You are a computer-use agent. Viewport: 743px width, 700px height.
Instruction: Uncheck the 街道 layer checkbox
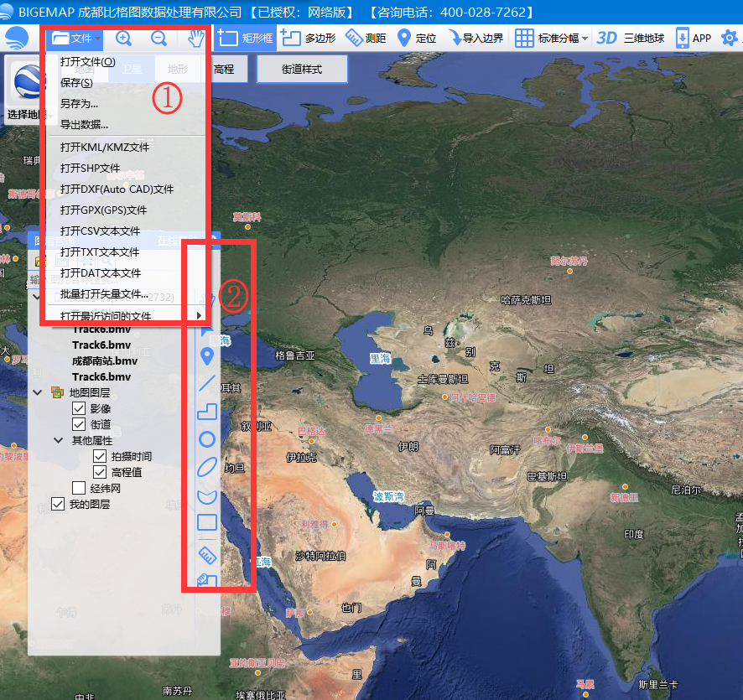point(79,424)
